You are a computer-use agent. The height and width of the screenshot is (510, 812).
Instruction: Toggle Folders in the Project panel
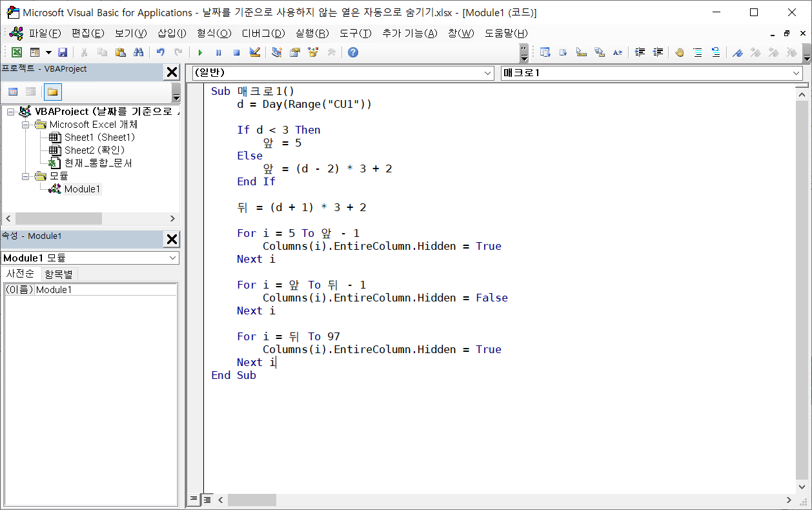[52, 92]
